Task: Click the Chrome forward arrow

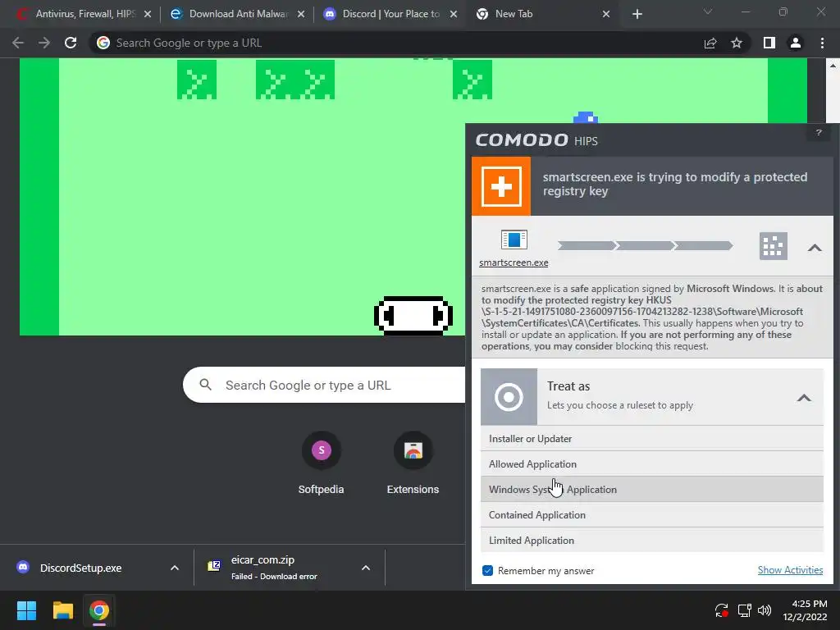Action: (44, 43)
